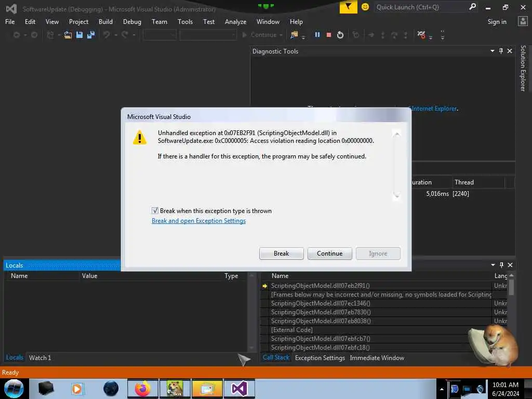
Task: Click the Continue button in the dialog
Action: click(x=329, y=254)
